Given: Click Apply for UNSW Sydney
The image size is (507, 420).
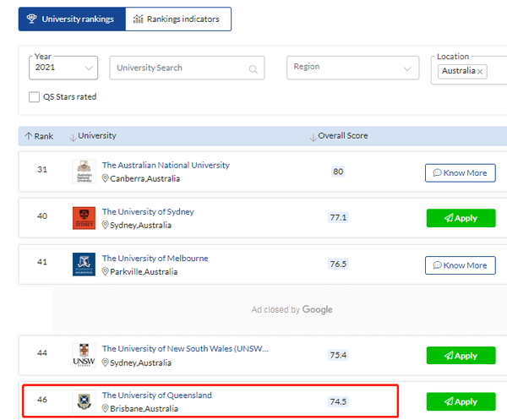Looking at the screenshot, I should pyautogui.click(x=461, y=356).
